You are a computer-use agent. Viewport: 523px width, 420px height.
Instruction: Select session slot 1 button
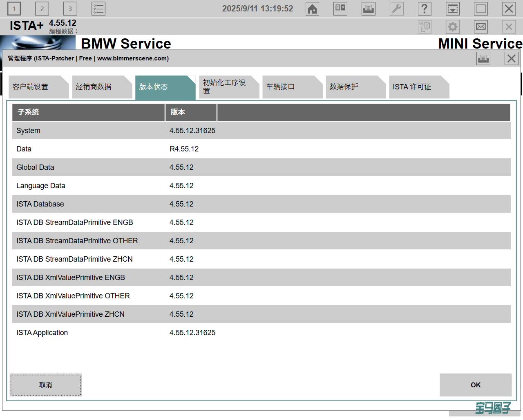14,9
